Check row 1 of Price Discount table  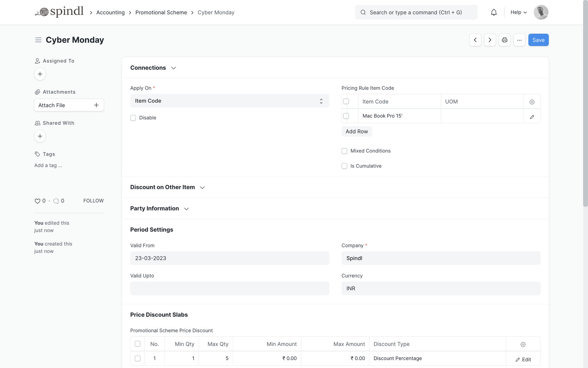point(137,358)
